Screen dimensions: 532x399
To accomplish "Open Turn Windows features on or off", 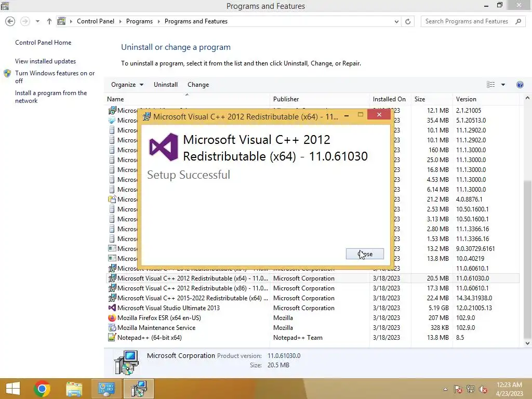I will [x=55, y=77].
